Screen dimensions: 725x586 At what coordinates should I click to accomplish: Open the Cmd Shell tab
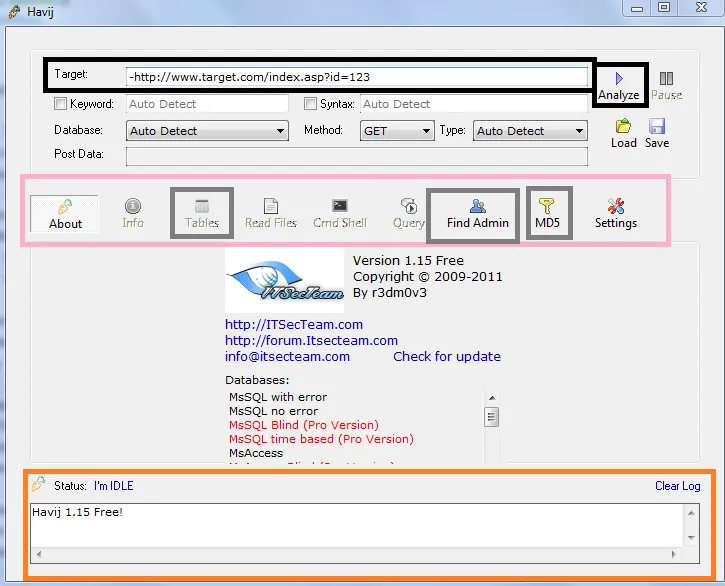[x=340, y=214]
